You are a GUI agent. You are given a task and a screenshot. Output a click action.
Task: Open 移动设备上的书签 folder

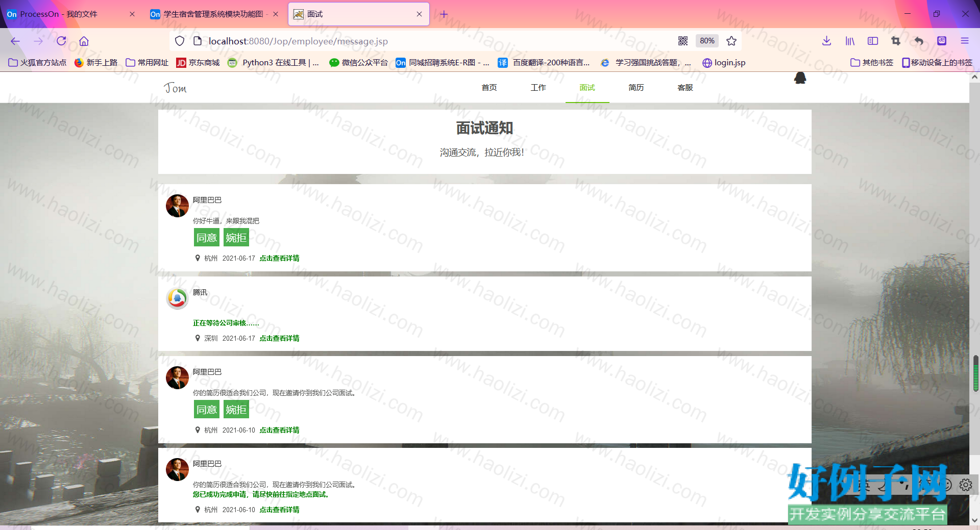click(x=937, y=63)
